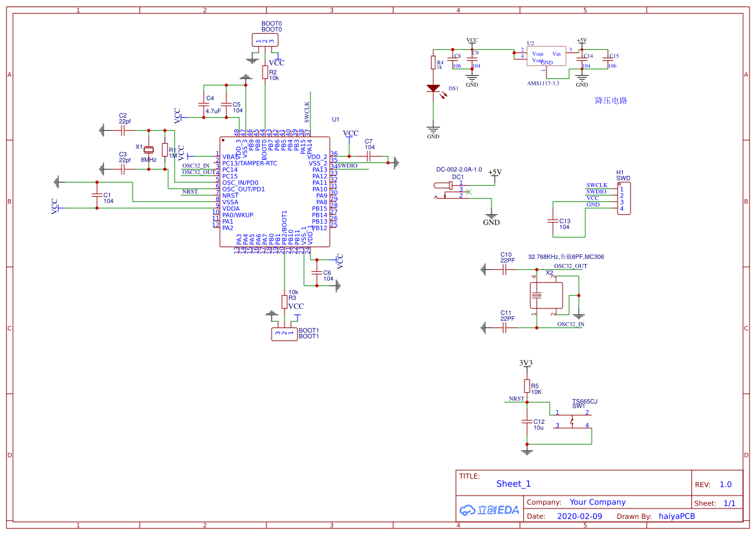Select resistor R1 1M symbol
Screen dimensions: 756x535
click(x=165, y=149)
